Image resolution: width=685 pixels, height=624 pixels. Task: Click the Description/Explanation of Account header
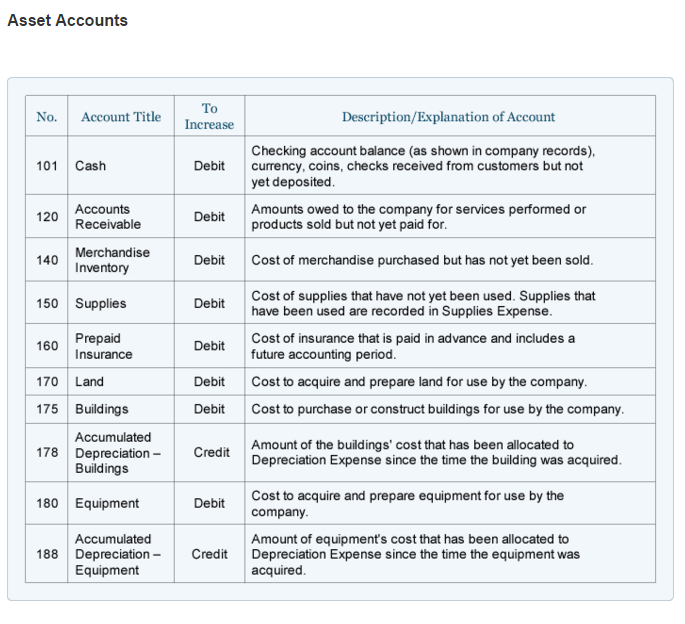coord(448,117)
